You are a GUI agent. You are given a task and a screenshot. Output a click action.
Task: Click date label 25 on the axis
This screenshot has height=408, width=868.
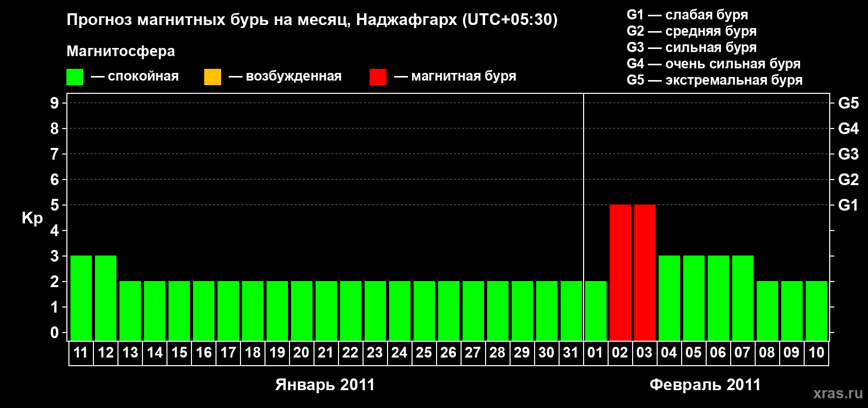424,353
